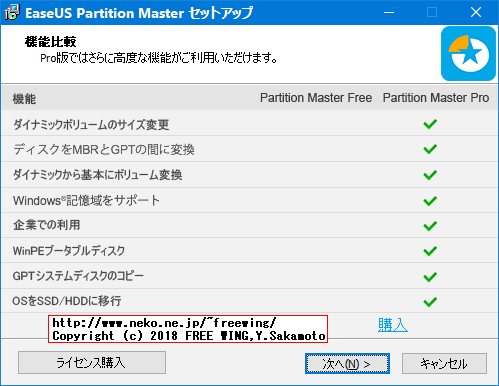Click checkmark for WinPEブータブルディスク
This screenshot has width=499, height=386.
pos(430,251)
